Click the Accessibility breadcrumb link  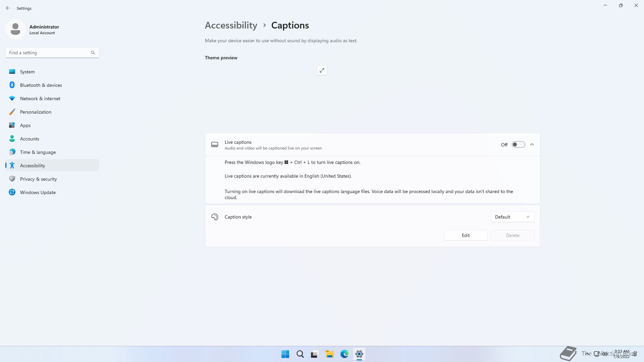[231, 25]
